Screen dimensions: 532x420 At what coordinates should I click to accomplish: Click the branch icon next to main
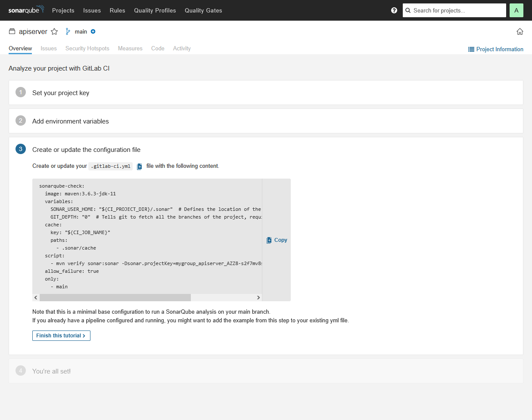click(x=68, y=31)
